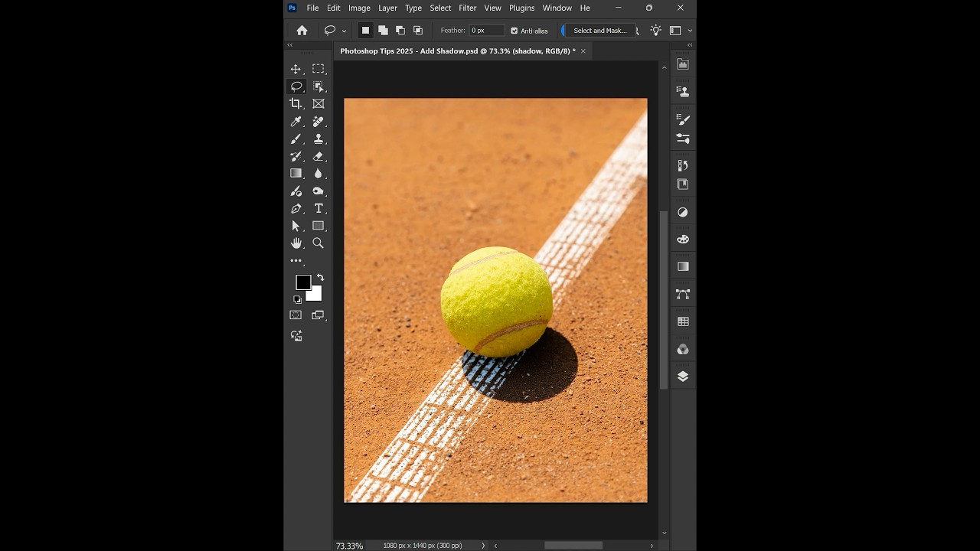Select the Object Selection tool
This screenshot has height=551, width=980.
[318, 86]
